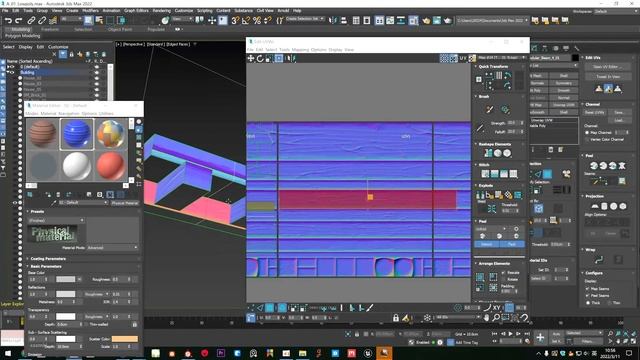Image resolution: width=640 pixels, height=360 pixels.
Task: Click the Base Color swatch in Basic Parameters
Action: point(65,279)
